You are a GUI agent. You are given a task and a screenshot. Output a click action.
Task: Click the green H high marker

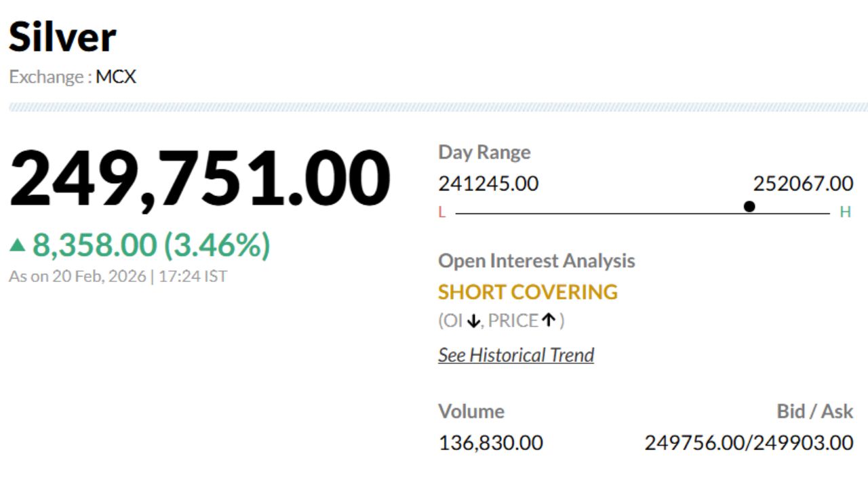coord(845,213)
